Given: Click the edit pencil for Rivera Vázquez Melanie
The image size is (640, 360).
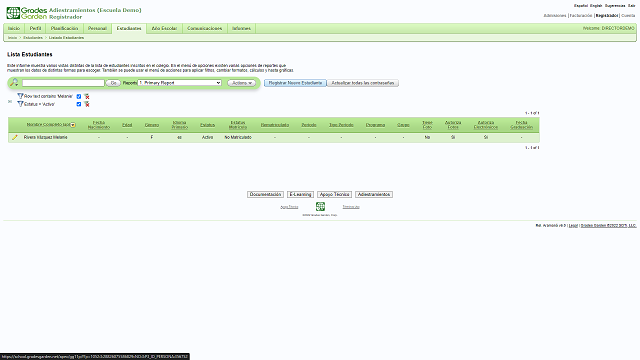Looking at the screenshot, I should (x=15, y=138).
